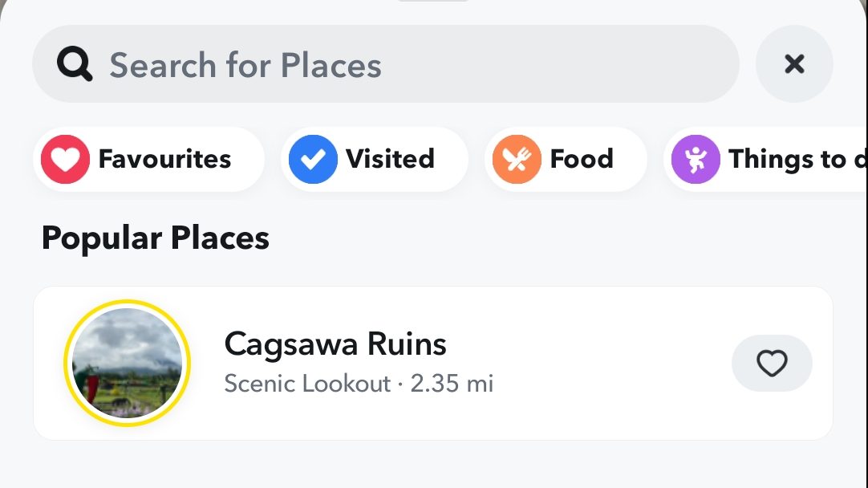The height and width of the screenshot is (488, 868).
Task: Favourite Cagsawa Ruins with the heart button
Action: point(772,364)
